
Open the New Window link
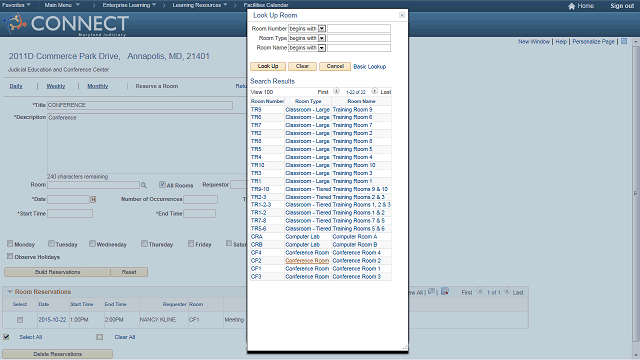click(534, 42)
